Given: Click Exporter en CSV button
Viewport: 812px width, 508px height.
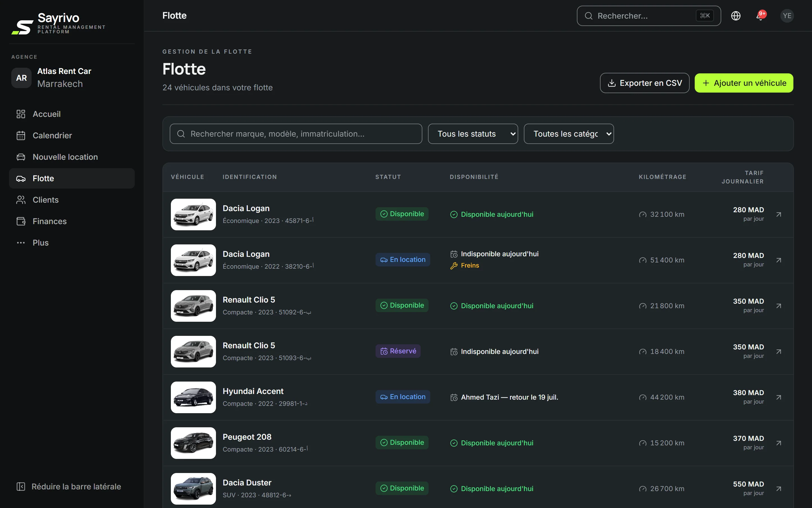Looking at the screenshot, I should click(645, 83).
